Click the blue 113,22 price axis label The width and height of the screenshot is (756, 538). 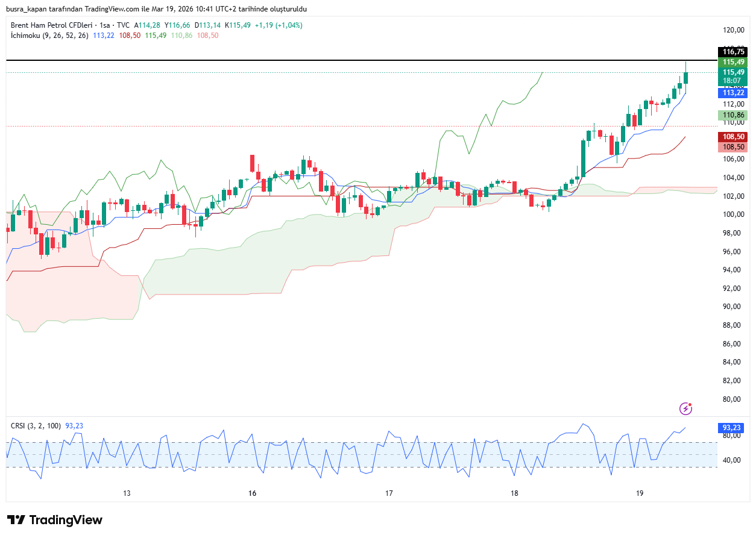tap(733, 93)
